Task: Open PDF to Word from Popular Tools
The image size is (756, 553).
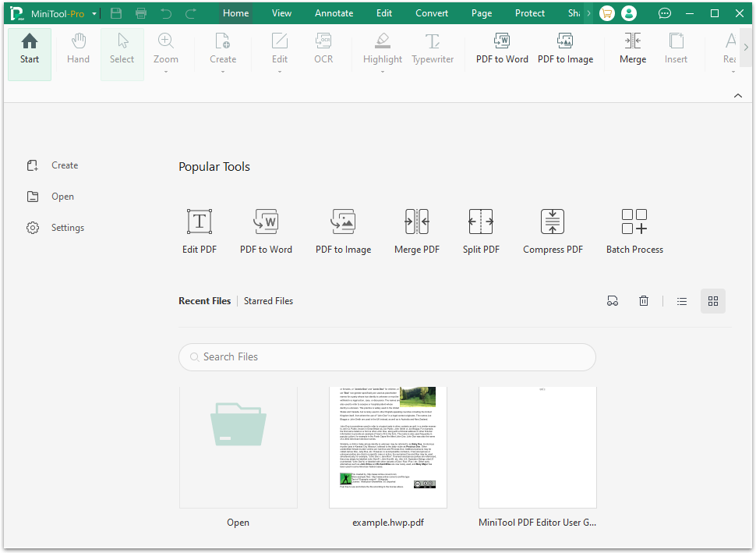Action: 266,232
